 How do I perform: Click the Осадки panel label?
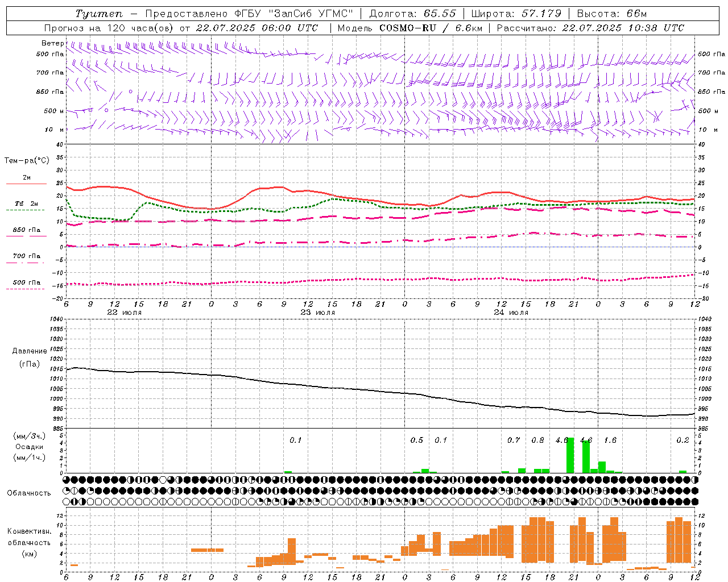coord(30,447)
